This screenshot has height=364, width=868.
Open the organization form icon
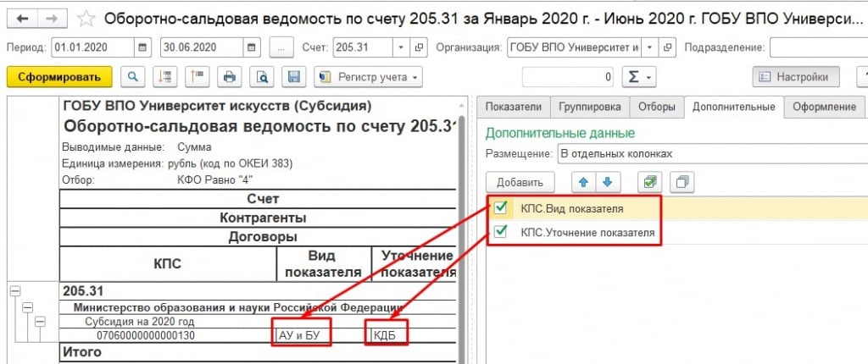point(668,47)
